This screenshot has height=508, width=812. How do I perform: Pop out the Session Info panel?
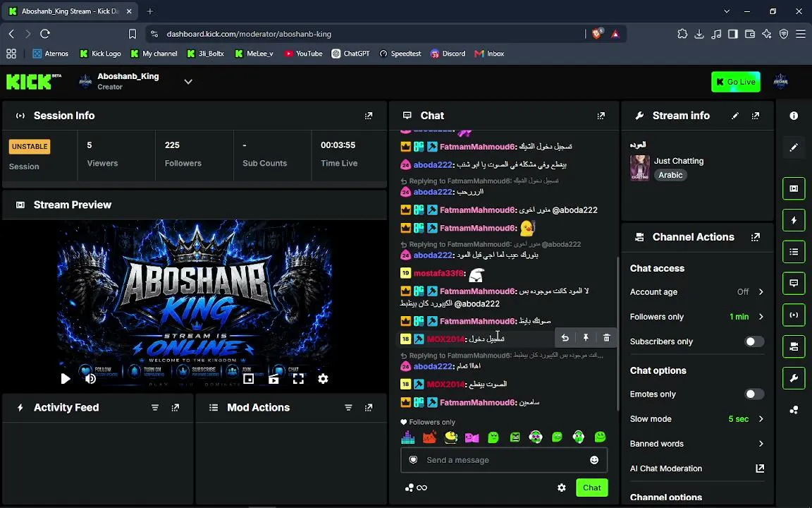point(369,116)
